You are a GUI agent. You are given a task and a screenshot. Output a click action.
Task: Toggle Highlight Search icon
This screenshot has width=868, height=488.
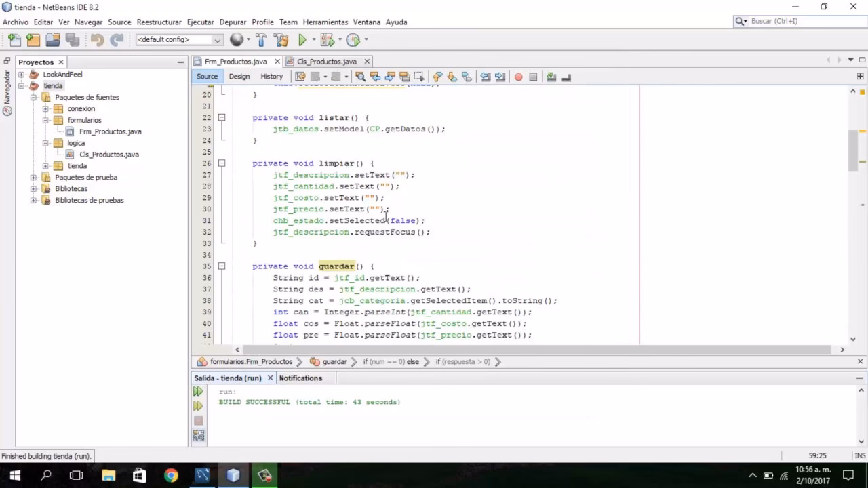coord(405,77)
